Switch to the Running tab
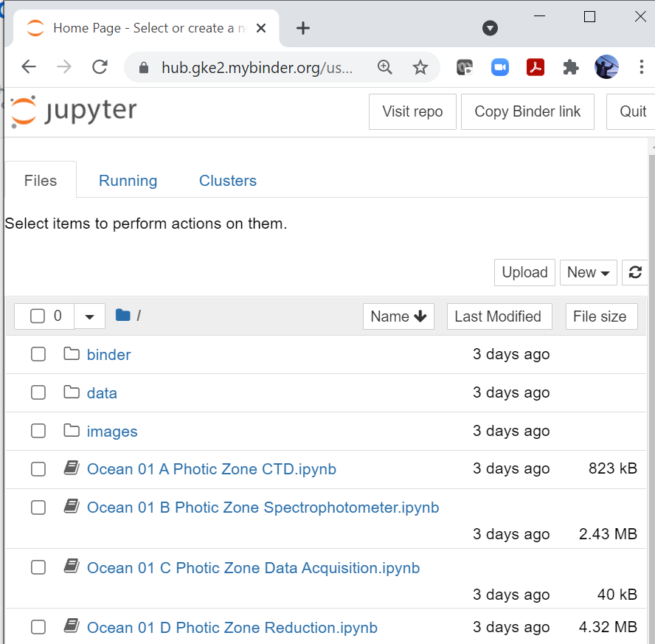Screen dimensions: 655x644 [128, 180]
